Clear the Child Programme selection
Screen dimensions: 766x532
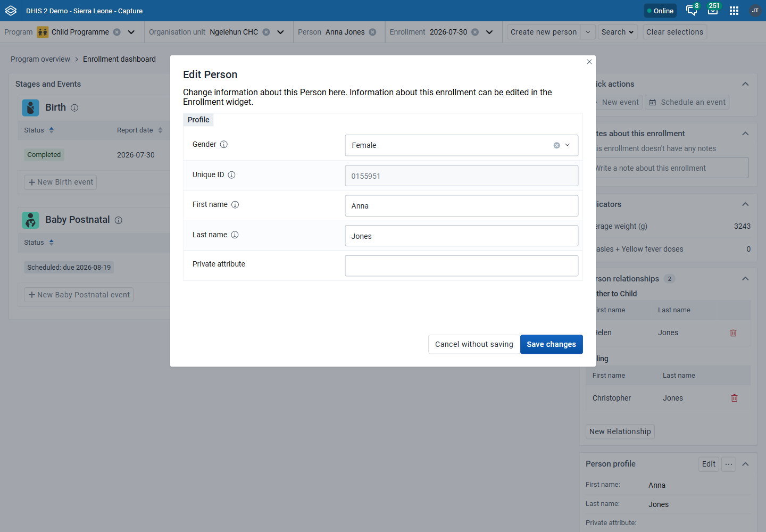pos(117,32)
